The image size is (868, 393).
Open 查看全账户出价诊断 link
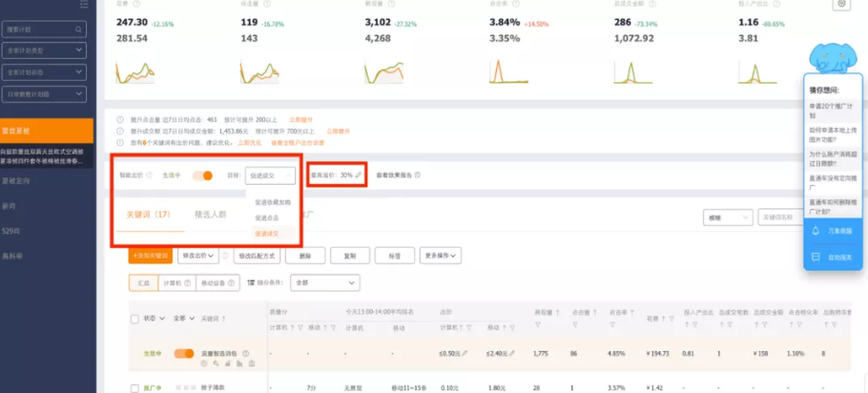296,143
